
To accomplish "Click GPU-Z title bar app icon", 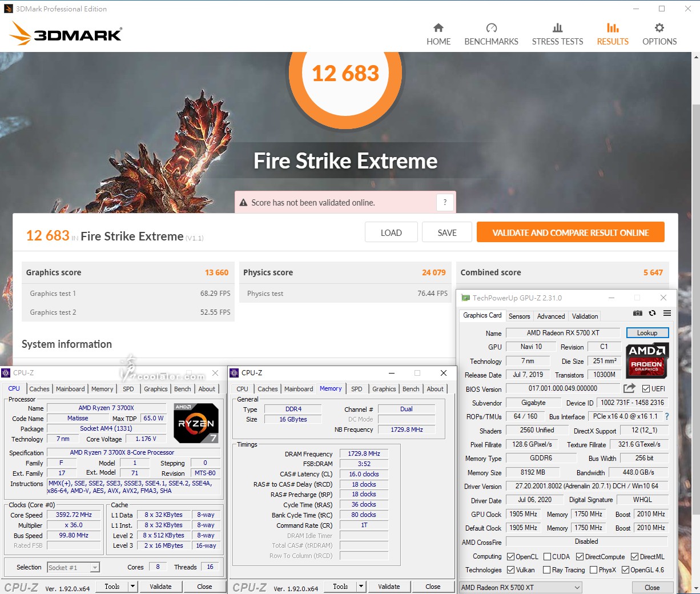I will coord(465,298).
